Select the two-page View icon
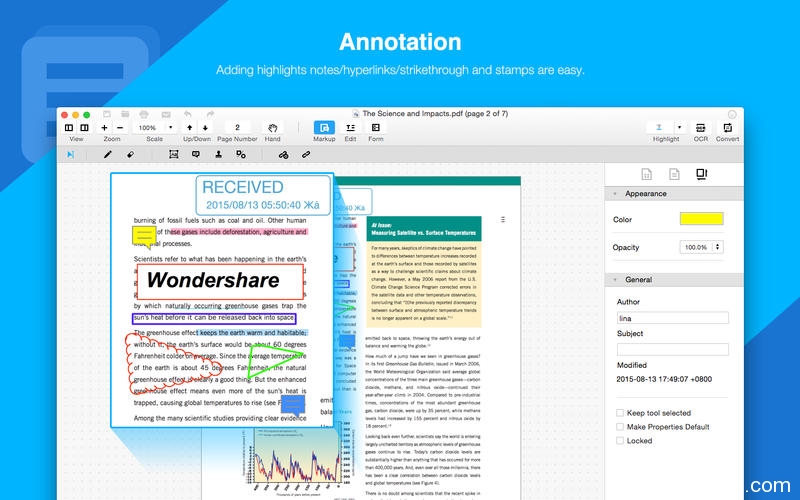This screenshot has width=800, height=500. click(x=85, y=128)
